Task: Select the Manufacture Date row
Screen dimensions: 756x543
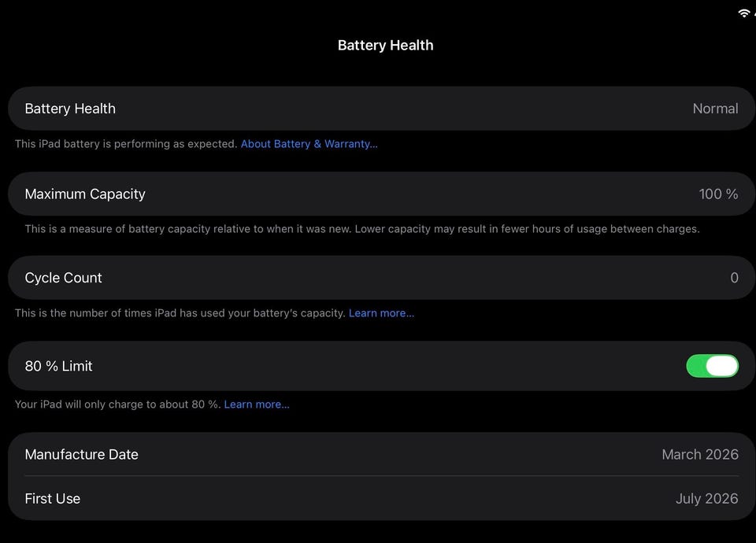Action: (x=381, y=454)
